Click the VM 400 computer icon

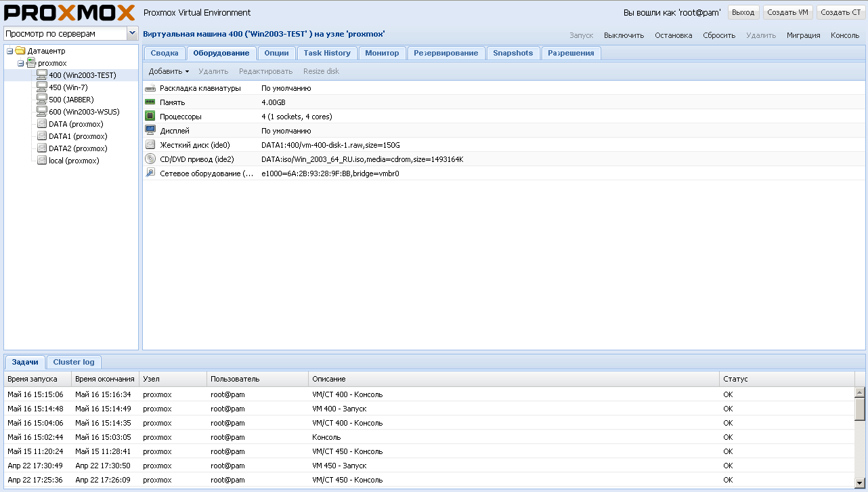tap(42, 75)
